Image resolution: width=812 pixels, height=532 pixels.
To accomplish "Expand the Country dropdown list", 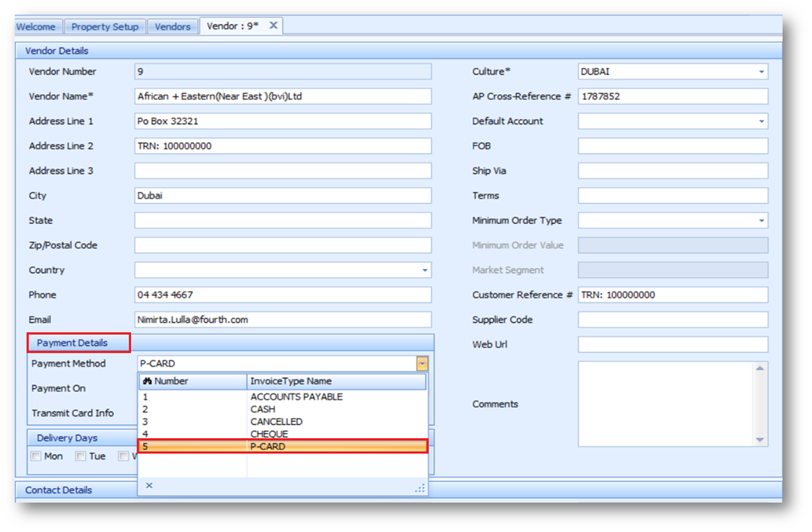I will click(x=424, y=271).
